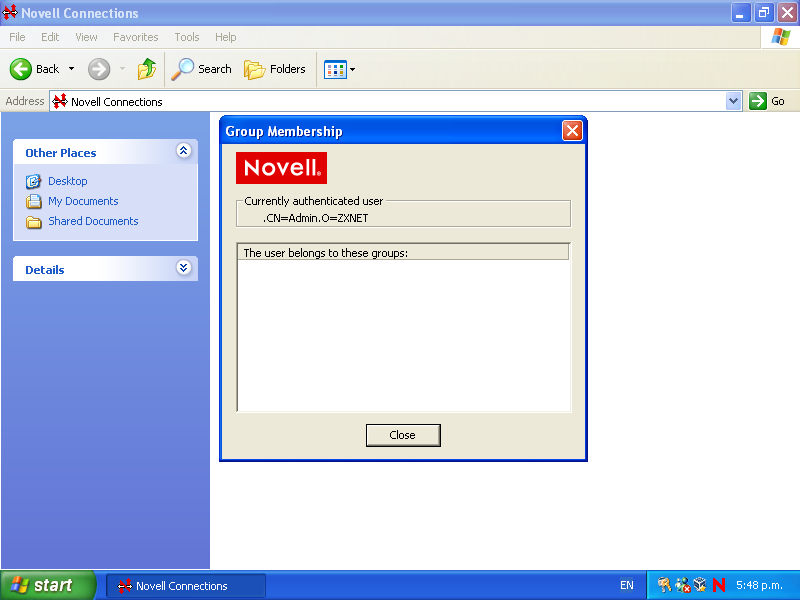
Task: Open the Back history dropdown arrow
Action: (71, 69)
